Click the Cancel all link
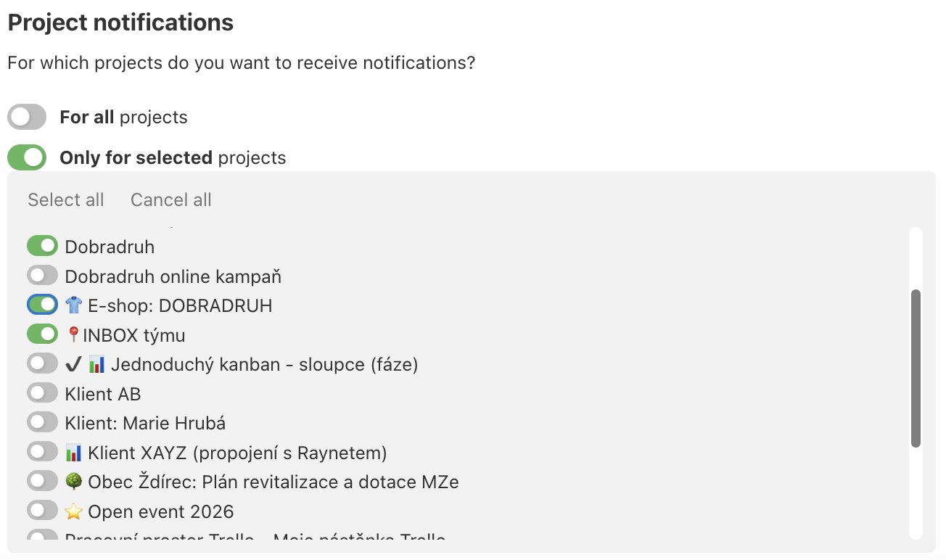 (170, 199)
